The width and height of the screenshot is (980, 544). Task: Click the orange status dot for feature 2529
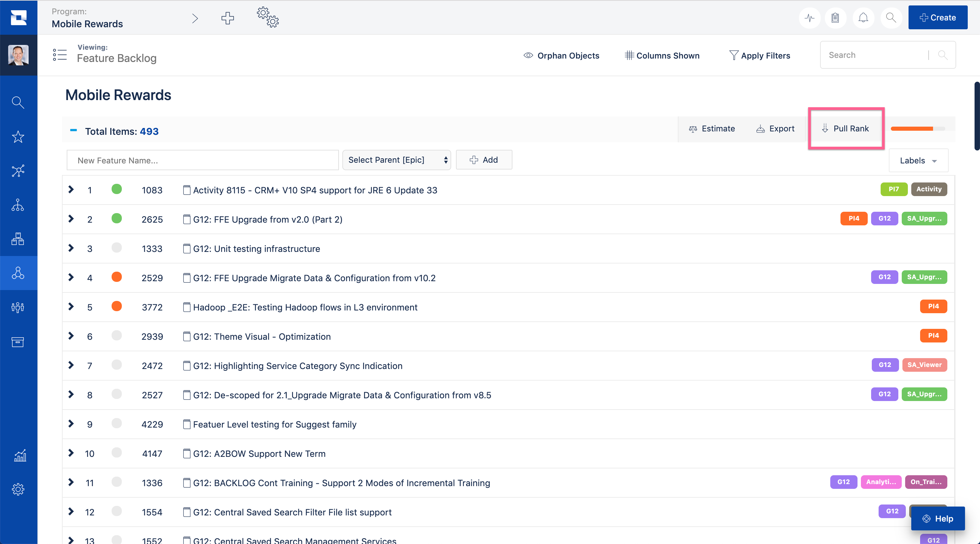tap(116, 277)
